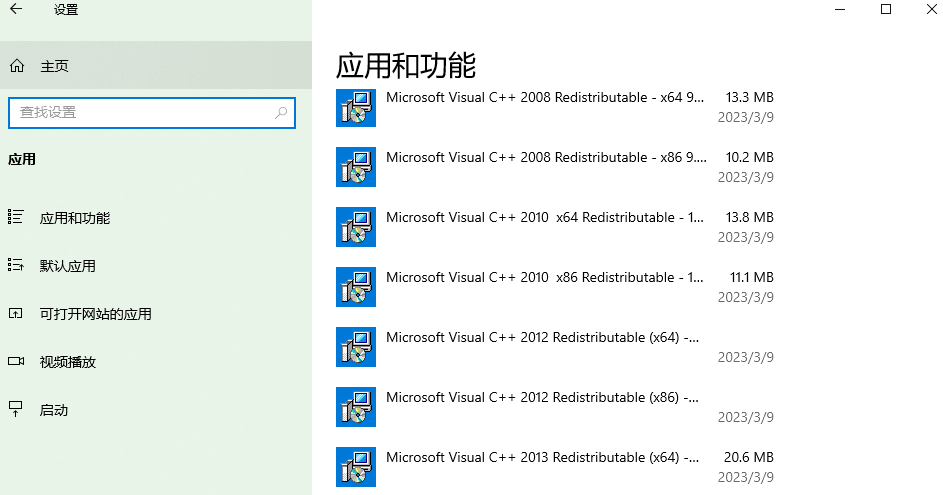The height and width of the screenshot is (495, 943).
Task: Focus the 查找设置 search field
Action: [x=152, y=112]
